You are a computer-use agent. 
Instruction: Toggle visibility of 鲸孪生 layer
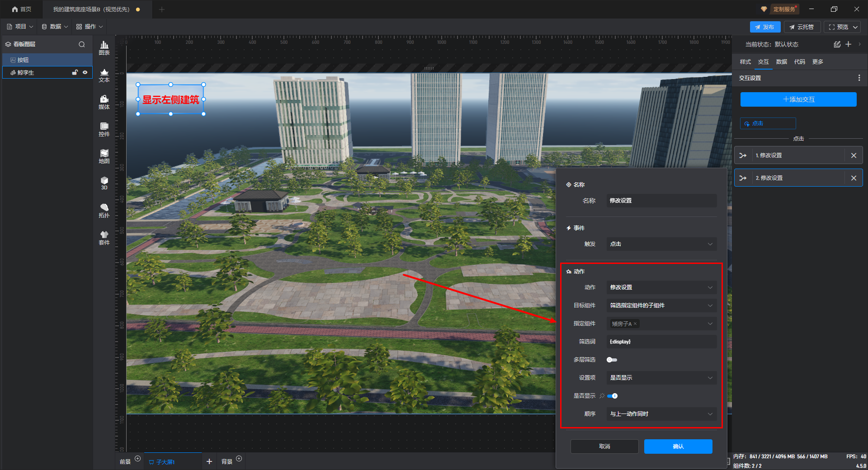pyautogui.click(x=85, y=72)
